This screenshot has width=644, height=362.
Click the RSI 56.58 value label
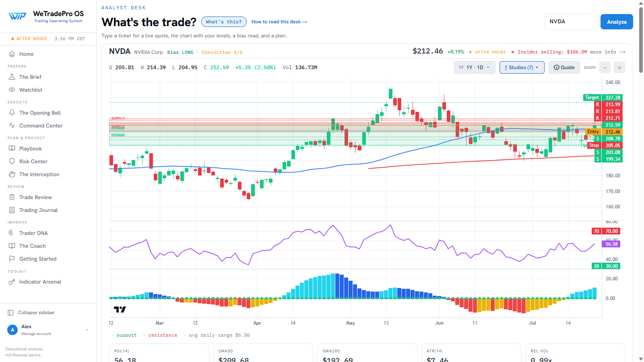611,244
